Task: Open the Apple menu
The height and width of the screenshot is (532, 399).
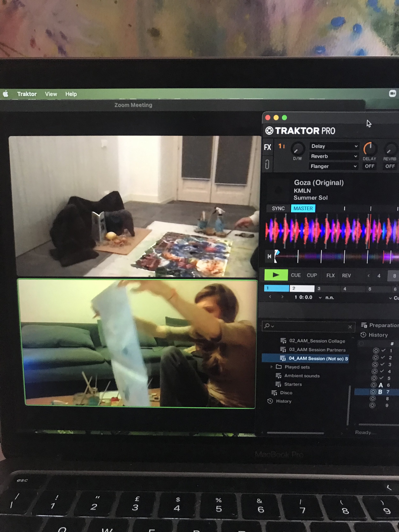Action: [x=6, y=94]
